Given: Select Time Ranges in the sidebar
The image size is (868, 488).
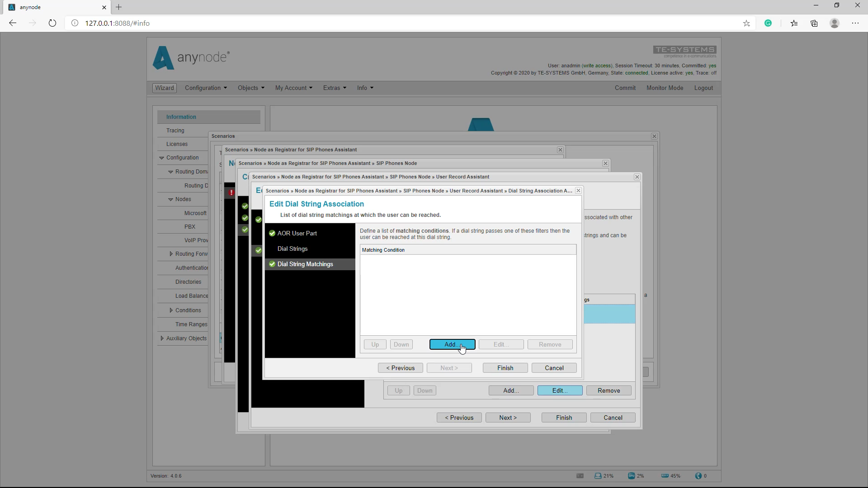Looking at the screenshot, I should pos(191,324).
